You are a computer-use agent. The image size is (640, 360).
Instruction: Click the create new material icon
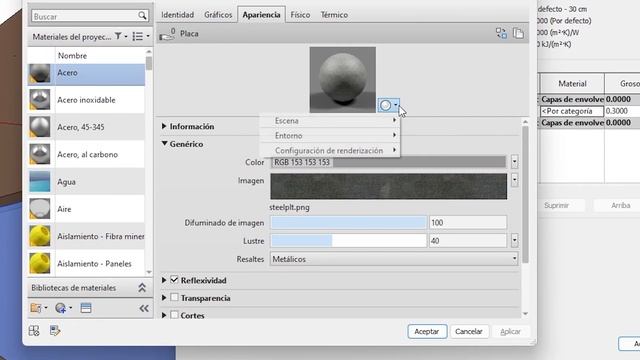click(63, 308)
